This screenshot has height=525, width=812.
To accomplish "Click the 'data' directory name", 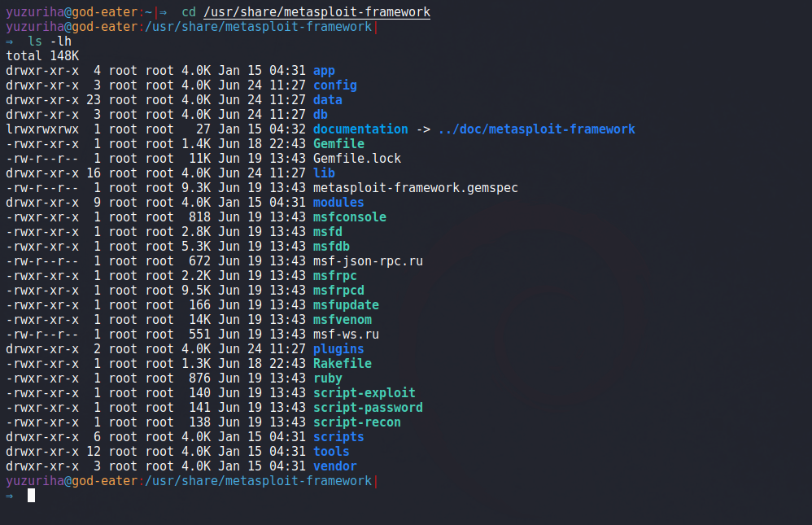I will (x=327, y=100).
